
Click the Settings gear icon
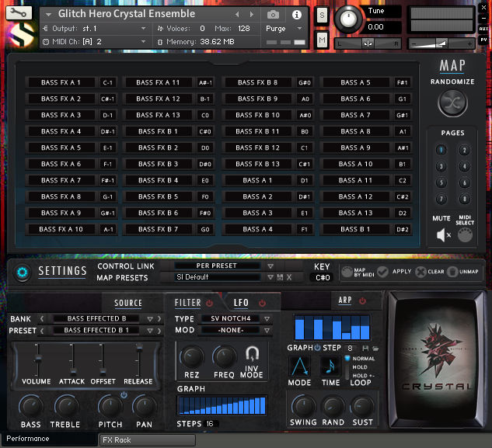coord(22,271)
